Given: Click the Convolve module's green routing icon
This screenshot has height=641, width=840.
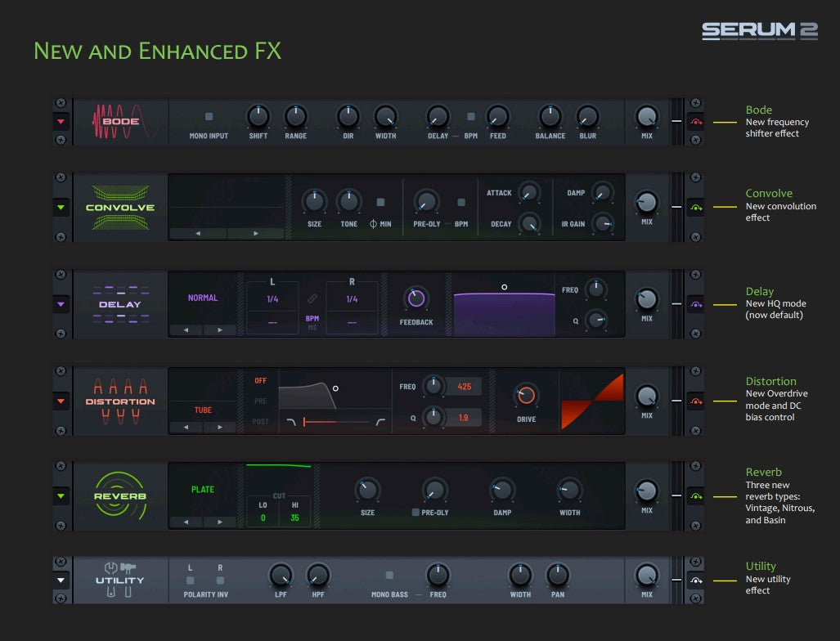Looking at the screenshot, I should click(696, 207).
